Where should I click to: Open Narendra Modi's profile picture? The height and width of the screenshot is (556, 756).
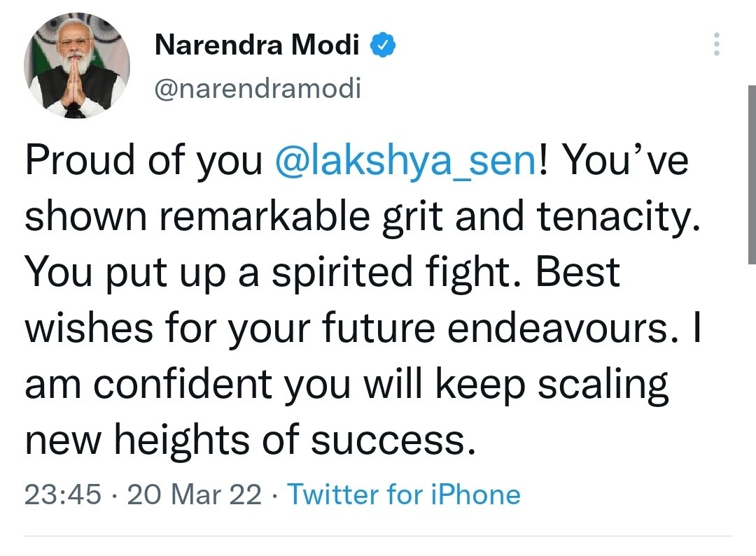click(77, 66)
